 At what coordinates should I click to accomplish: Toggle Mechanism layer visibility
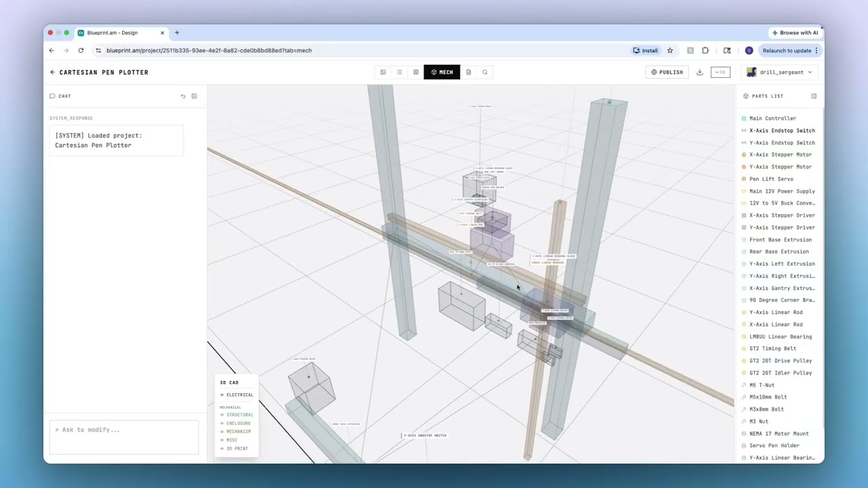[235, 431]
